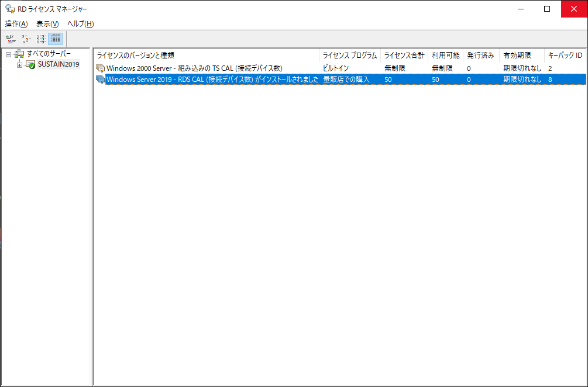Click the ビルトイン program cell
The height and width of the screenshot is (387, 588).
pyautogui.click(x=336, y=68)
